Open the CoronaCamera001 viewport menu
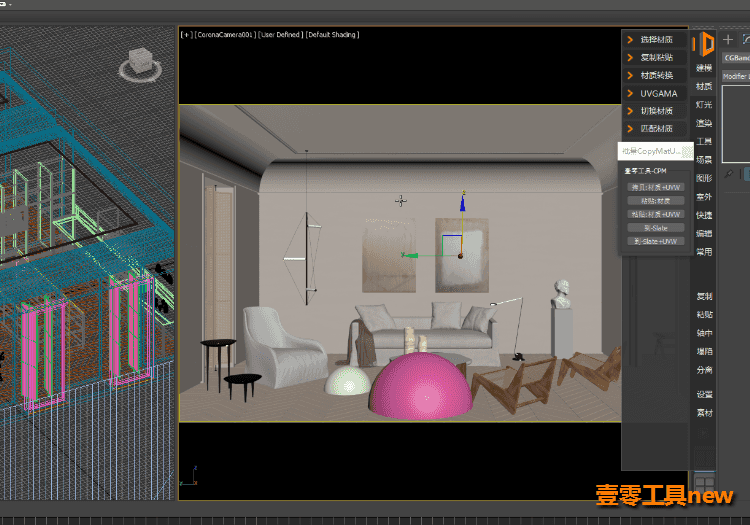Viewport: 750px width, 525px height. pos(225,34)
